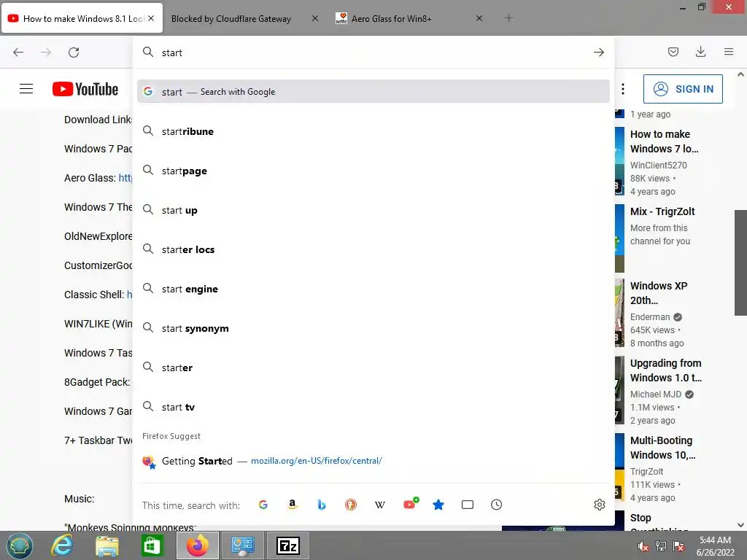
Task: Click the Start orb button
Action: pos(20,545)
